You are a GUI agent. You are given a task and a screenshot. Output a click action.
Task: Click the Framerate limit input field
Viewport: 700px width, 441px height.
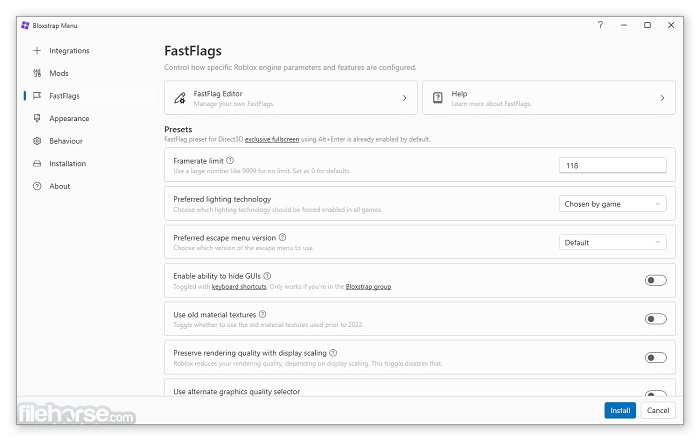[x=612, y=166]
